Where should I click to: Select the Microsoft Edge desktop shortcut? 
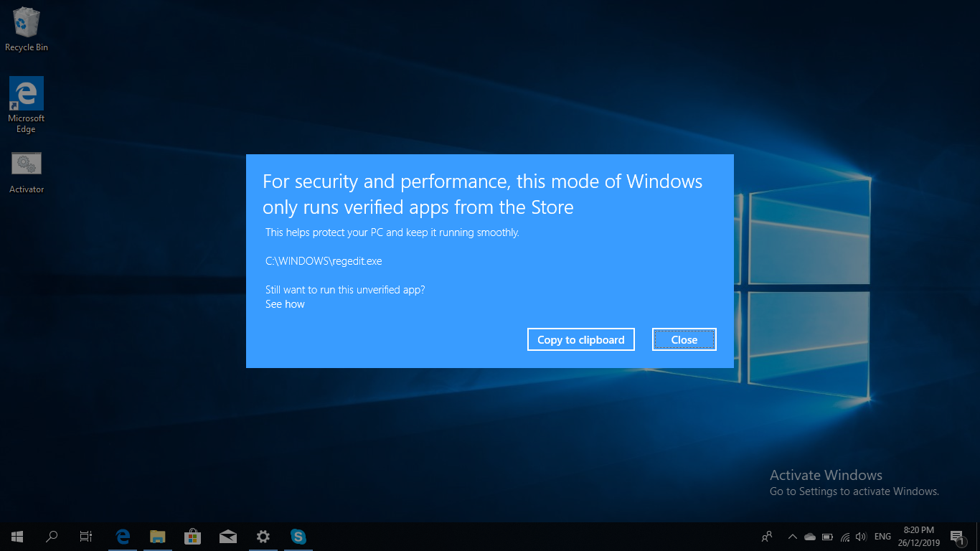pos(27,105)
